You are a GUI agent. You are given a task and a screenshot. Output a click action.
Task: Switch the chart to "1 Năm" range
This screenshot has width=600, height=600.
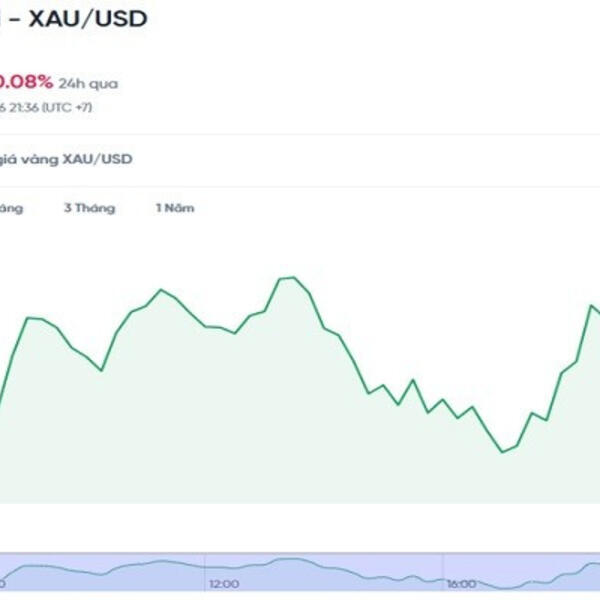coord(174,208)
